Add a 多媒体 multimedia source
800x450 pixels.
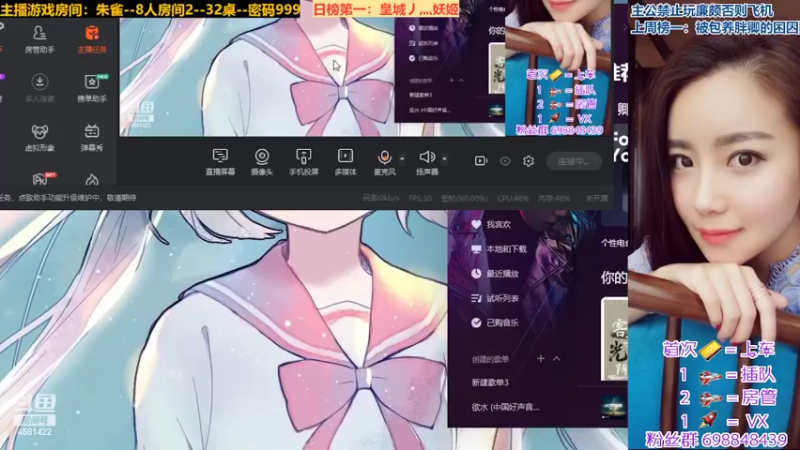coord(345,162)
